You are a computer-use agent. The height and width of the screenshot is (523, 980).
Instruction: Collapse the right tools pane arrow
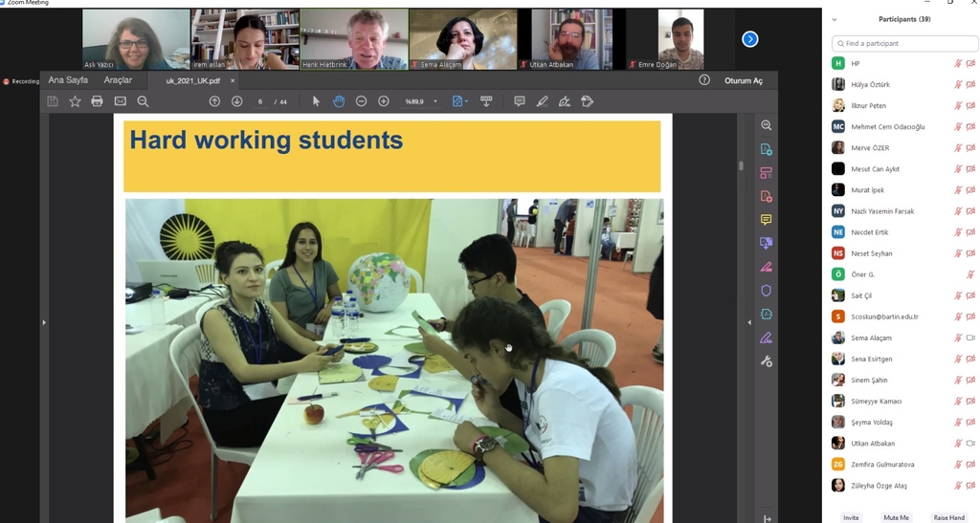(x=749, y=322)
